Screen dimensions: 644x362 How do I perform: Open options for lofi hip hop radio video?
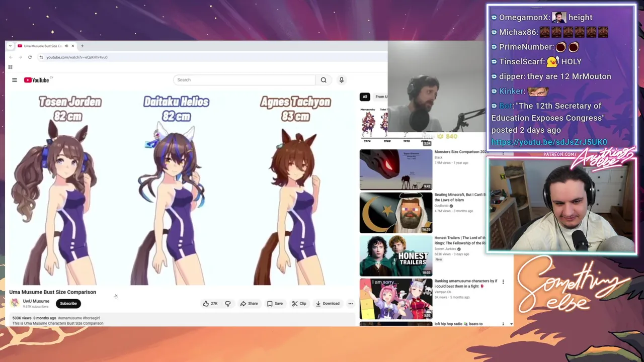[x=503, y=324]
